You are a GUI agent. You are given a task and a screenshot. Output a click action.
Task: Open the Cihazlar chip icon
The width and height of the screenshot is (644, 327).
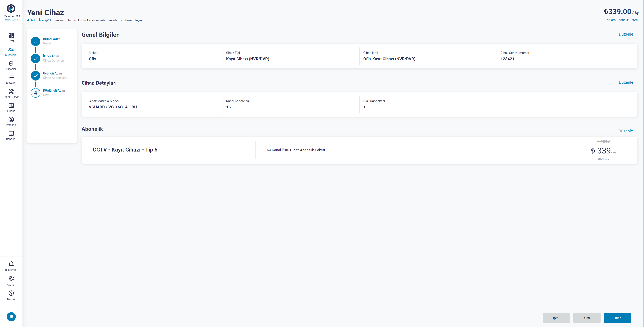11,64
